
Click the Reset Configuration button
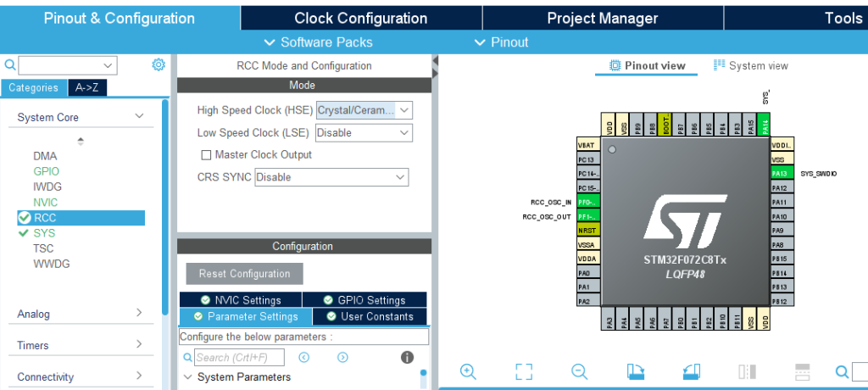pyautogui.click(x=245, y=274)
